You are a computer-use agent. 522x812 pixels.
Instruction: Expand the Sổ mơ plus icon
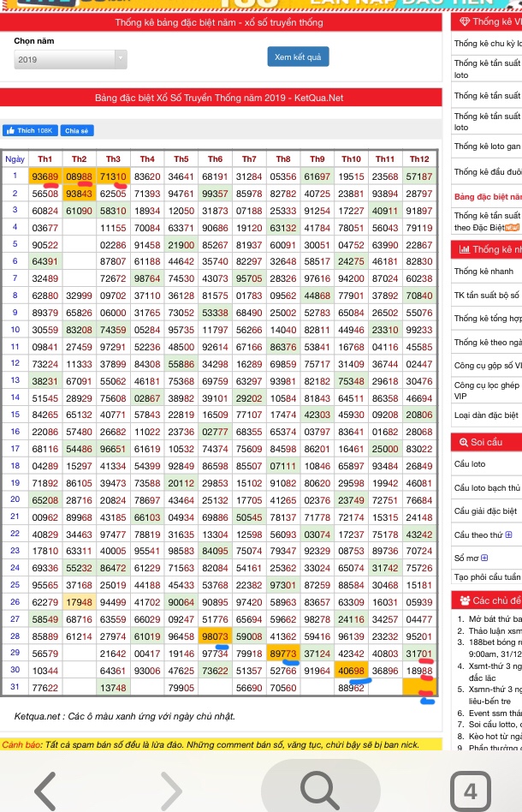486,557
